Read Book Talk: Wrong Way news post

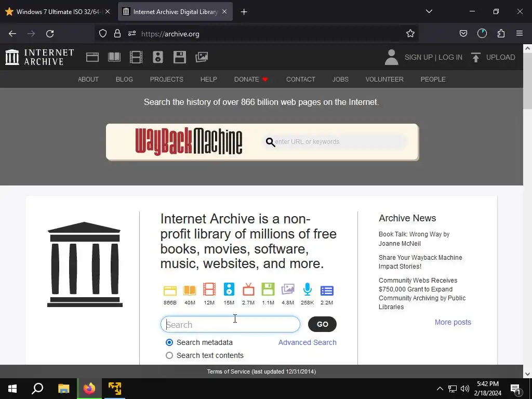414,239
